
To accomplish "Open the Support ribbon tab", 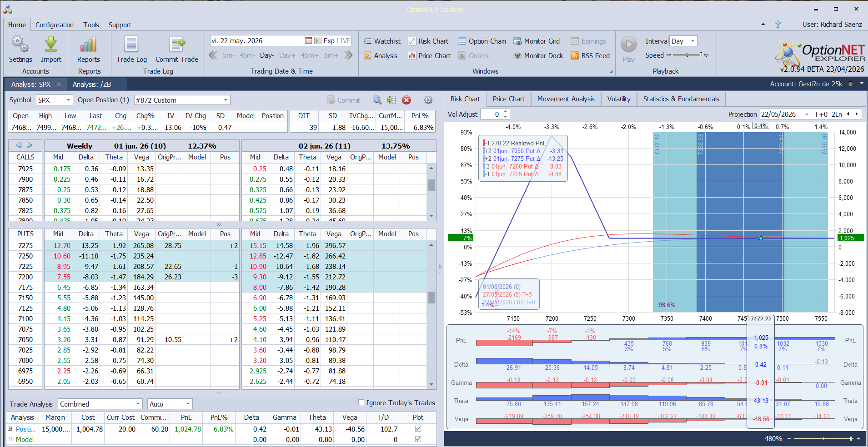I will (x=120, y=25).
